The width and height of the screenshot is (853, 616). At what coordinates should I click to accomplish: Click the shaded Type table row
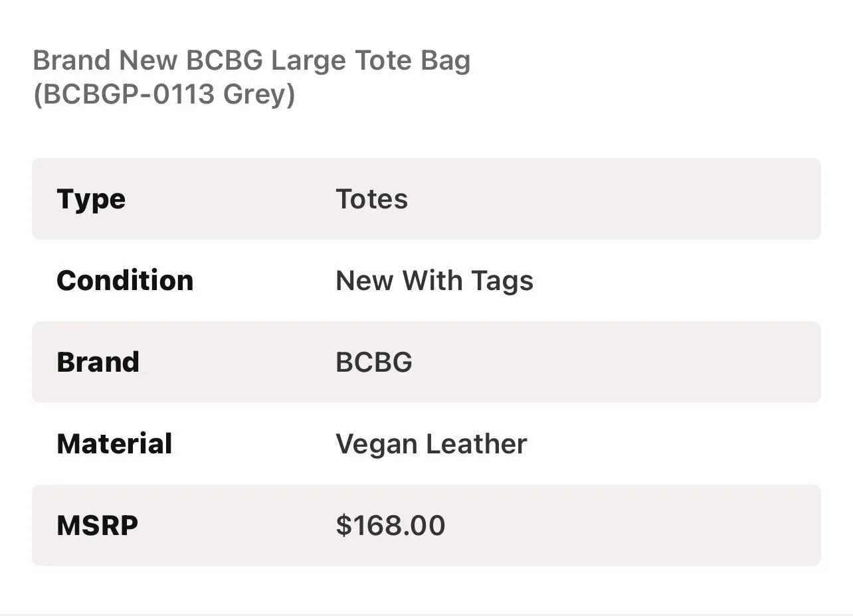pos(427,198)
